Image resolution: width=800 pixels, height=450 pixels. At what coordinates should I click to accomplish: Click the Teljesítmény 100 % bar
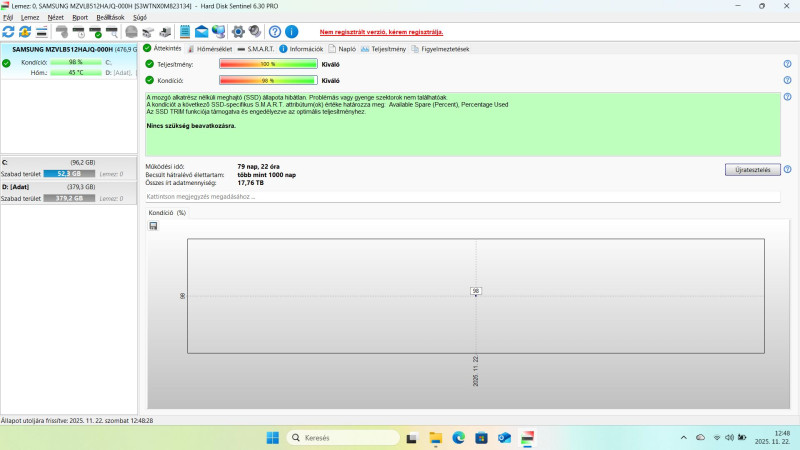(x=268, y=64)
